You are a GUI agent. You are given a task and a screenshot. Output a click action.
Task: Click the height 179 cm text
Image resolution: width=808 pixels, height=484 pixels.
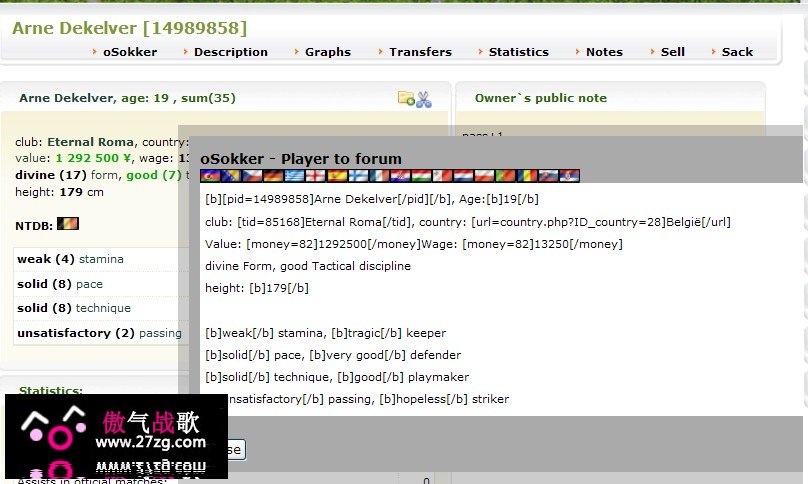[x=59, y=192]
